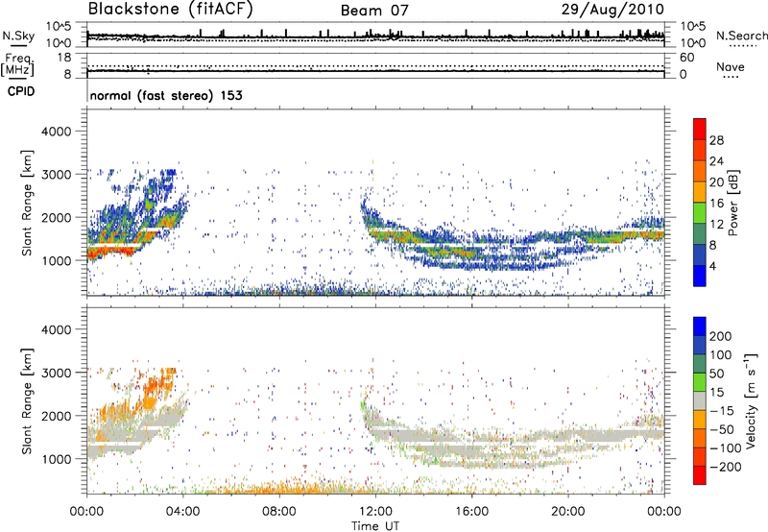The image size is (768, 532).
Task: Click '1000' tick on the Power panel axis
Action: click(x=56, y=261)
